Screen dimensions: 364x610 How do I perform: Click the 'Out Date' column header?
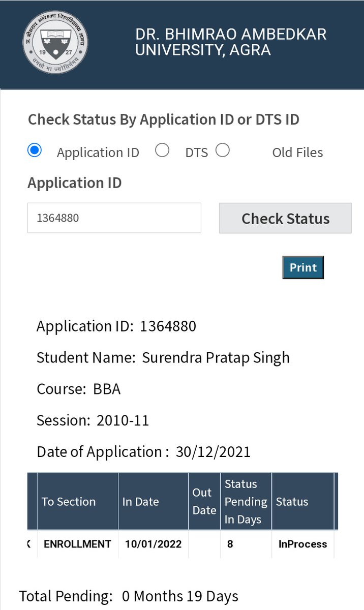tap(204, 501)
